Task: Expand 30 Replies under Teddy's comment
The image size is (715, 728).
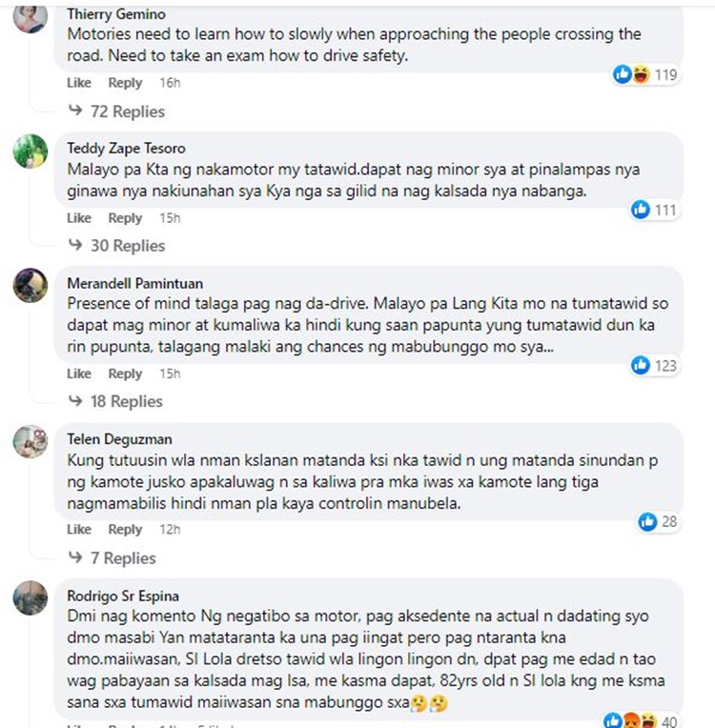Action: pyautogui.click(x=117, y=246)
